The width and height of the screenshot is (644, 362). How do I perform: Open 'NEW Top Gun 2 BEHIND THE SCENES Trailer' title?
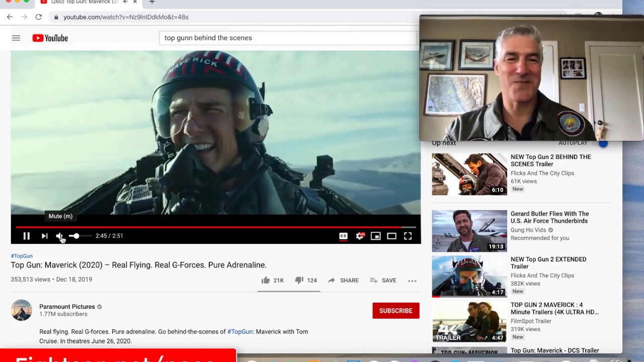[x=551, y=160]
